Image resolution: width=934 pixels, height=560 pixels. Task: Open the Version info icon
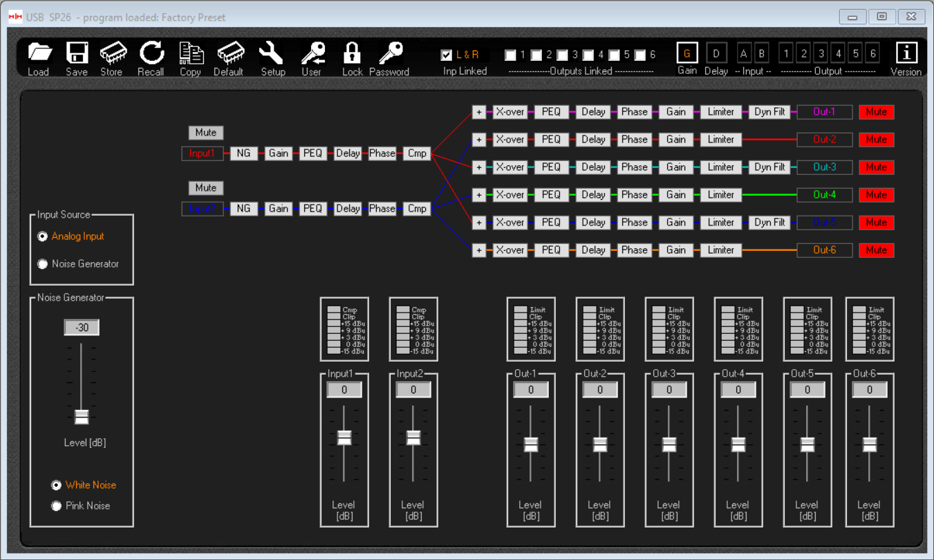click(906, 53)
